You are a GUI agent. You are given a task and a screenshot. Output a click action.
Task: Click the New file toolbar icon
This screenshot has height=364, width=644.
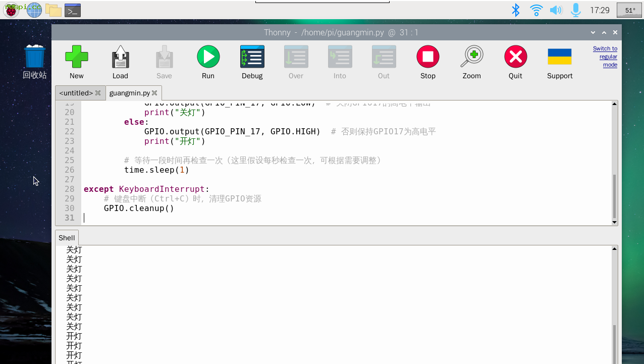coord(77,57)
